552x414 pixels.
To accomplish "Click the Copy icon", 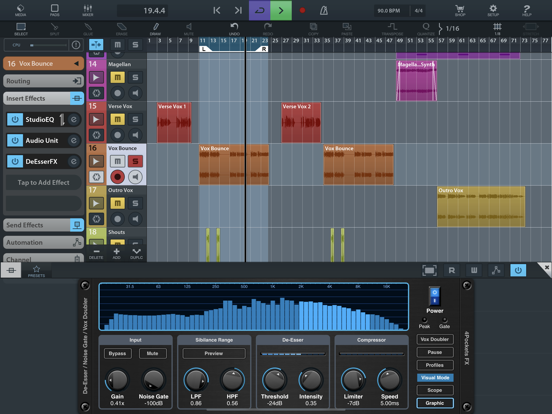I will click(313, 29).
